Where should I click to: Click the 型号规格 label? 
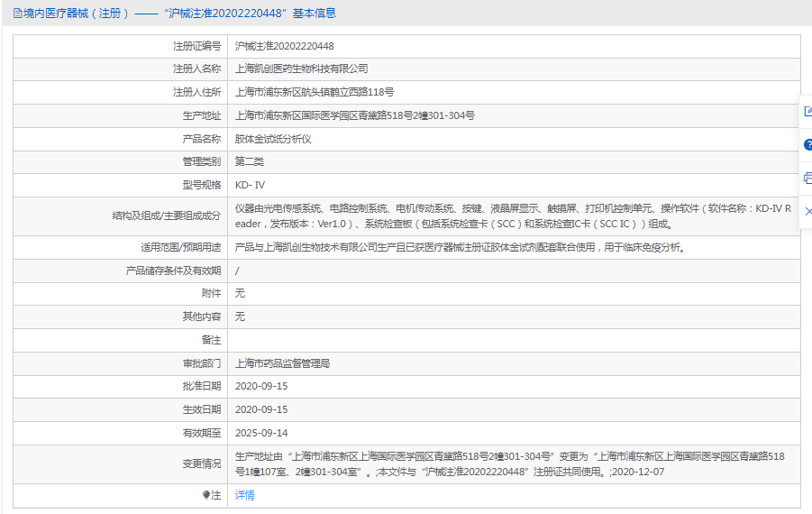coord(202,185)
